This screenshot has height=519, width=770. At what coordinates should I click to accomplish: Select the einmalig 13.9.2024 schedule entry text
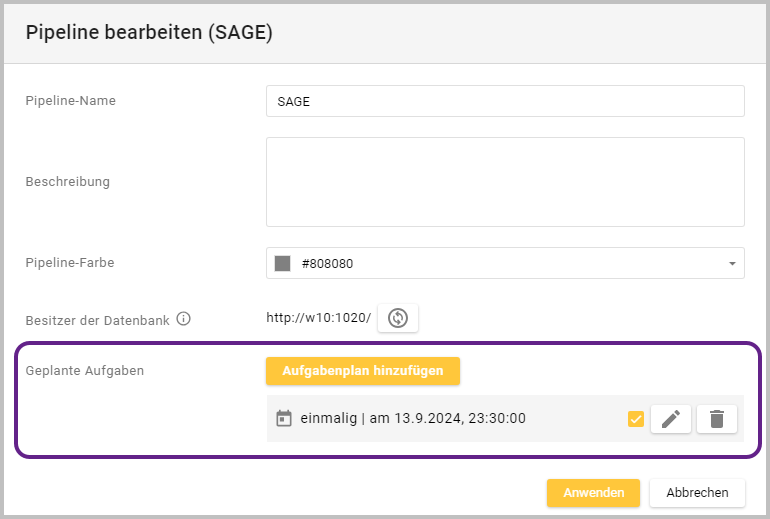tap(413, 419)
